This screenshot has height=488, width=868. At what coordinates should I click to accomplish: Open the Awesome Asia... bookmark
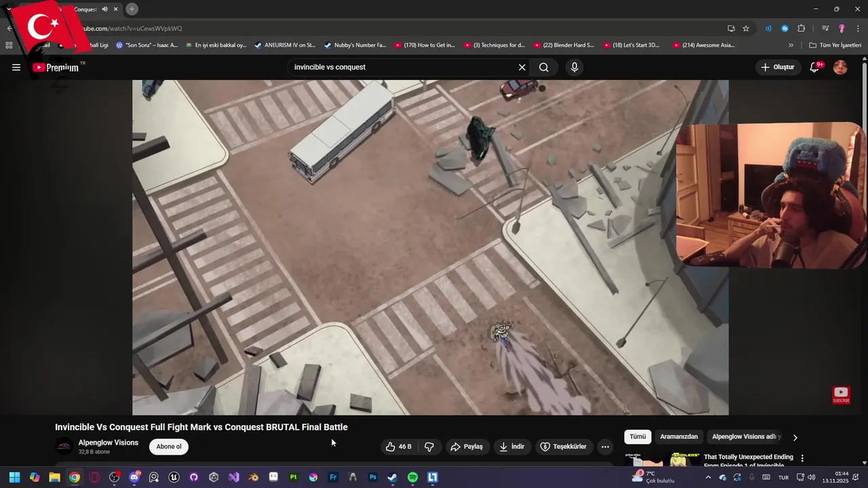coord(704,45)
